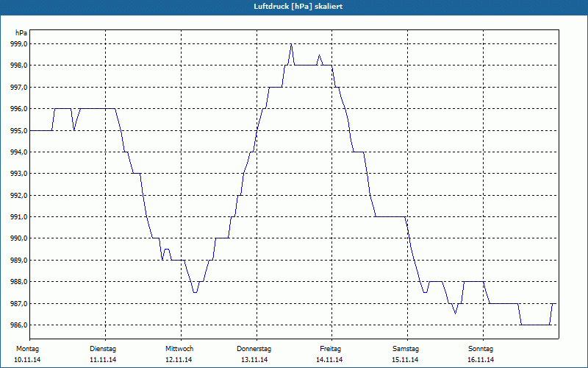Click the 998,0 axis value
Image resolution: width=588 pixels, height=368 pixels.
pos(19,66)
